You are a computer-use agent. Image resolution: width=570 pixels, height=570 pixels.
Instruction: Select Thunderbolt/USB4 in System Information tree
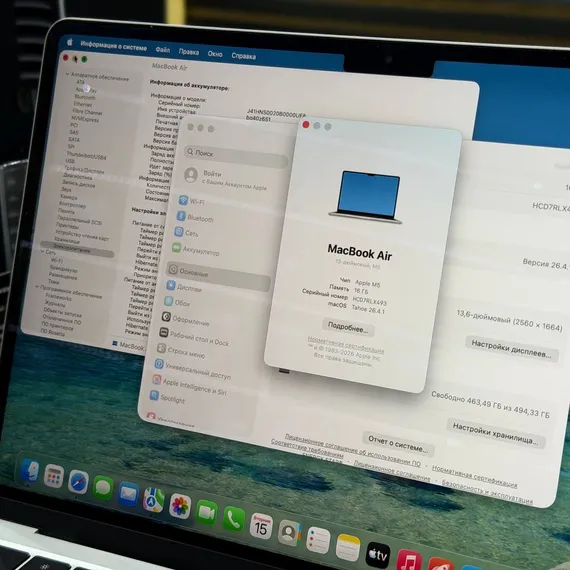click(87, 156)
